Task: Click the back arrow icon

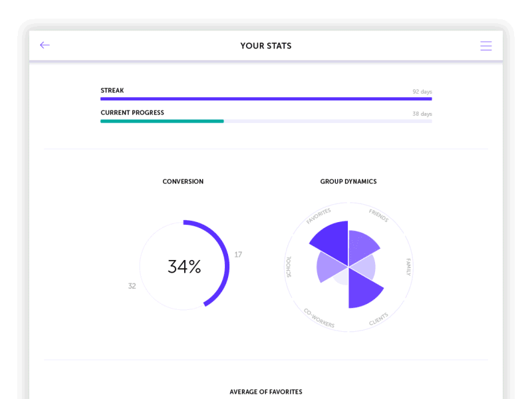Action: [x=45, y=45]
